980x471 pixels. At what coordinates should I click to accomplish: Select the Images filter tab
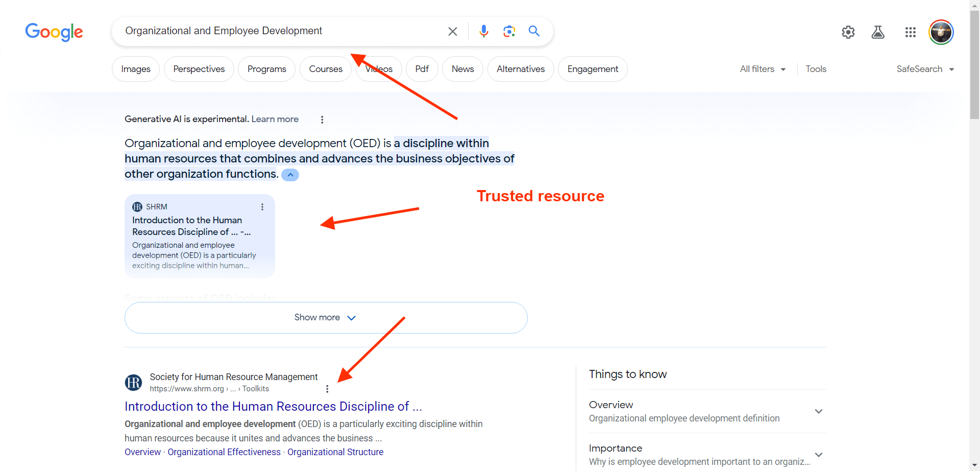136,69
